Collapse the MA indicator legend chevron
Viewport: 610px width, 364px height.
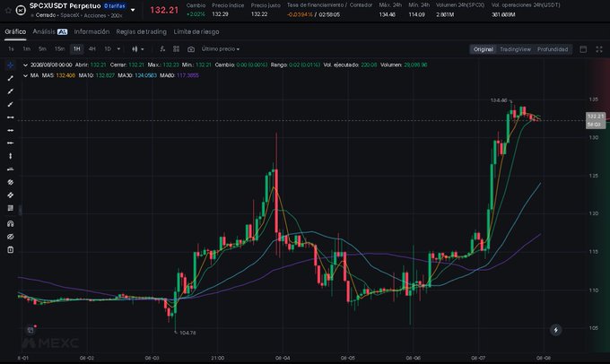[25, 75]
